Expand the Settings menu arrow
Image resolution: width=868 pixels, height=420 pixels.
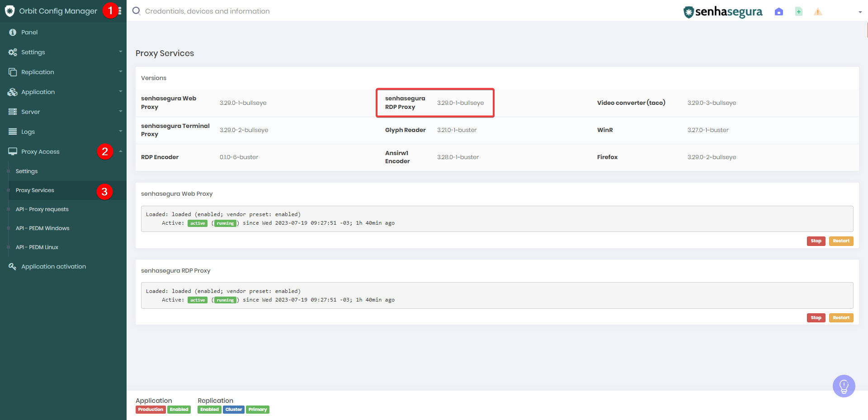tap(121, 52)
